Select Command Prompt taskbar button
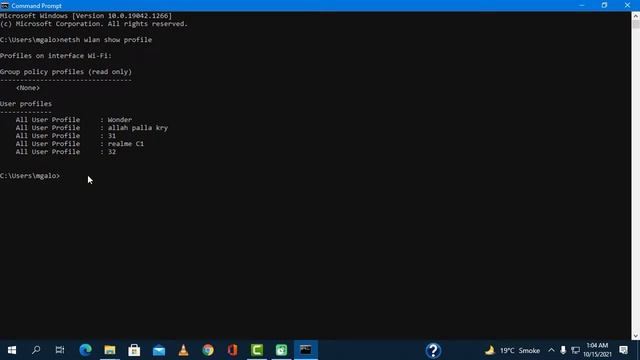 tap(306, 350)
